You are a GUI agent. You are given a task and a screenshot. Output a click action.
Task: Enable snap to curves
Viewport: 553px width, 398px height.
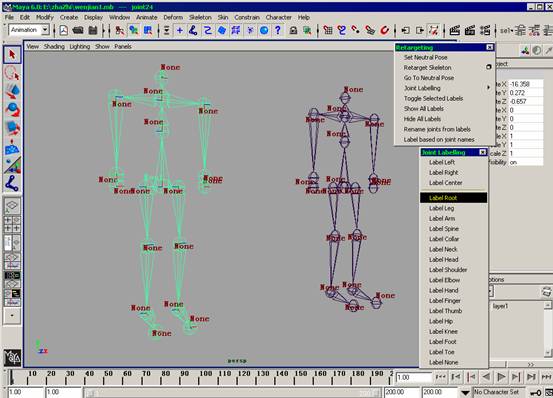(341, 30)
